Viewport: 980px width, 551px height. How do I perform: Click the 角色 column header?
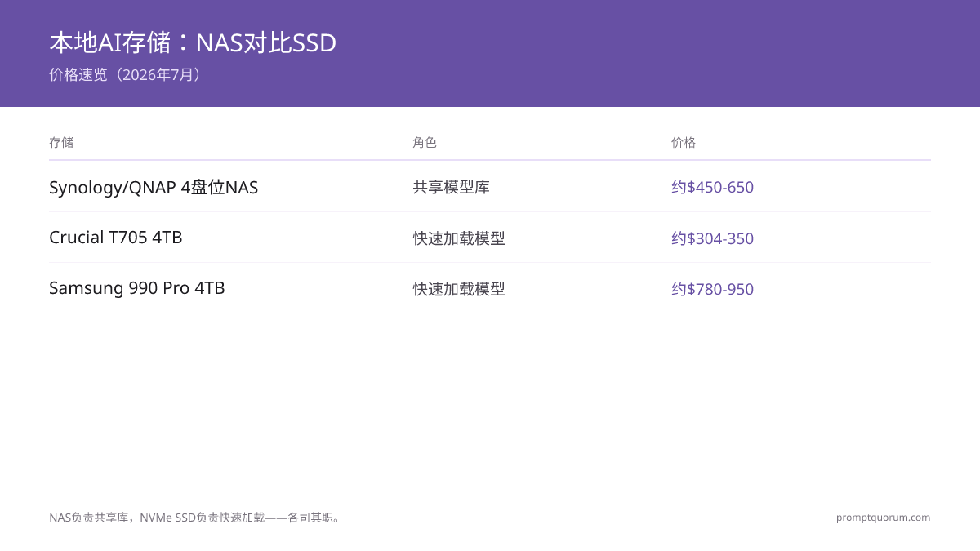point(425,142)
